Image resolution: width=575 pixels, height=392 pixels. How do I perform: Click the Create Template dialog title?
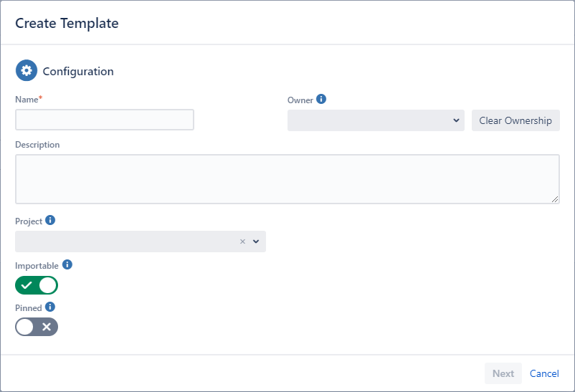click(x=67, y=23)
